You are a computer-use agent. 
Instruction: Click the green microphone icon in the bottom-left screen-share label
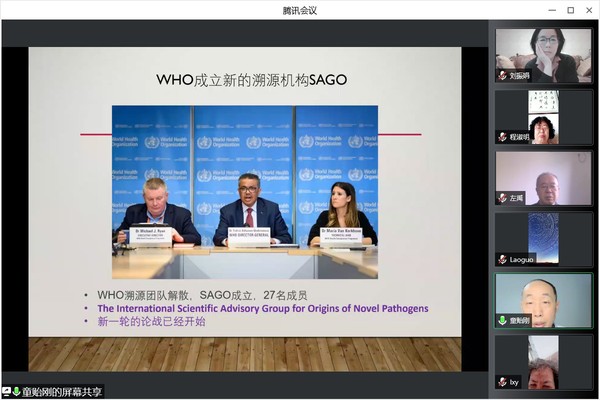[16, 392]
